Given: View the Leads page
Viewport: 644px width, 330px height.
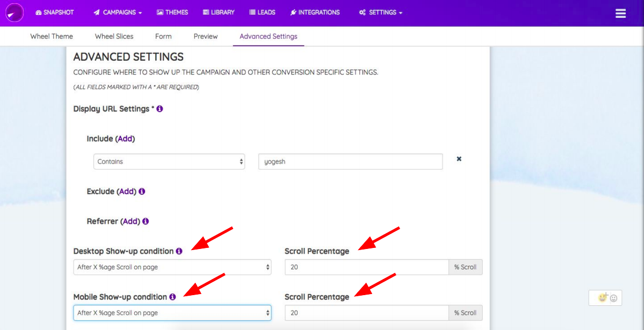Looking at the screenshot, I should 262,12.
